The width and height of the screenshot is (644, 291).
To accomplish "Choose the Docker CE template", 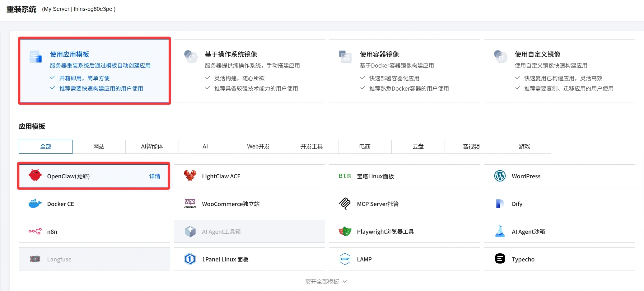I will click(94, 204).
